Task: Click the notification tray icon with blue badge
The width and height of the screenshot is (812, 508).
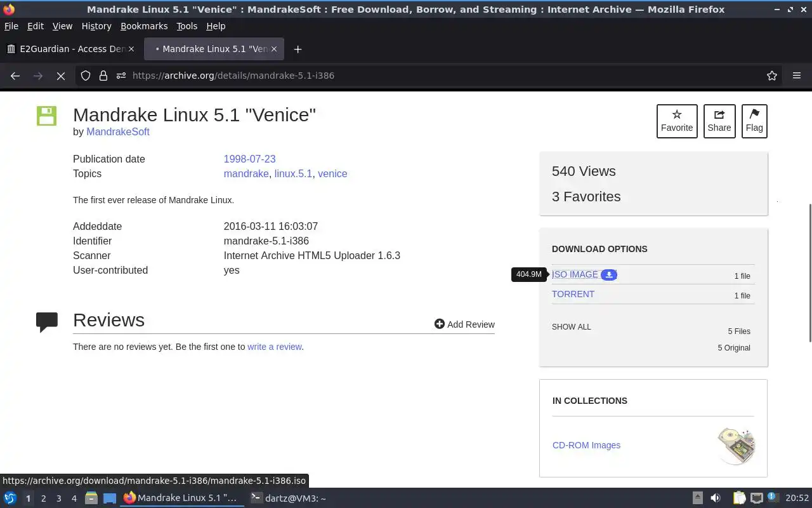Action: pyautogui.click(x=773, y=498)
